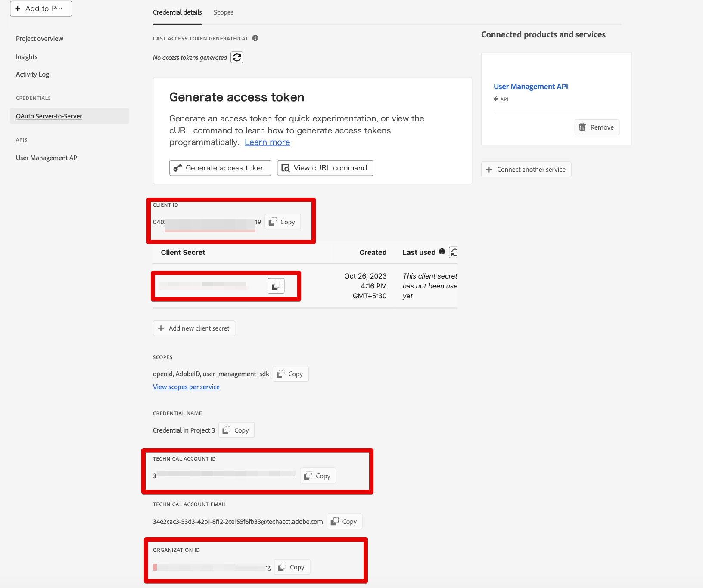Click info icon beside Last Access Token label

[255, 38]
